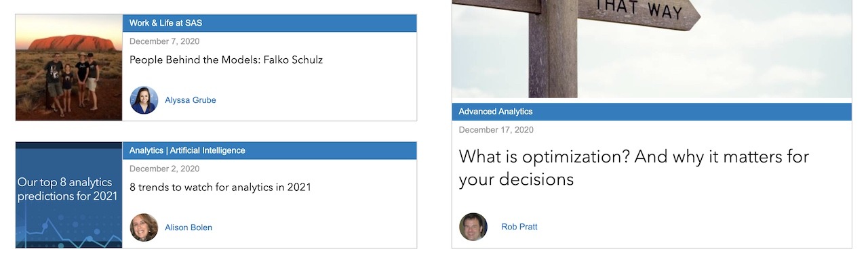The image size is (868, 264).
Task: Click the December 17, 2020 publish date
Action: tap(496, 130)
